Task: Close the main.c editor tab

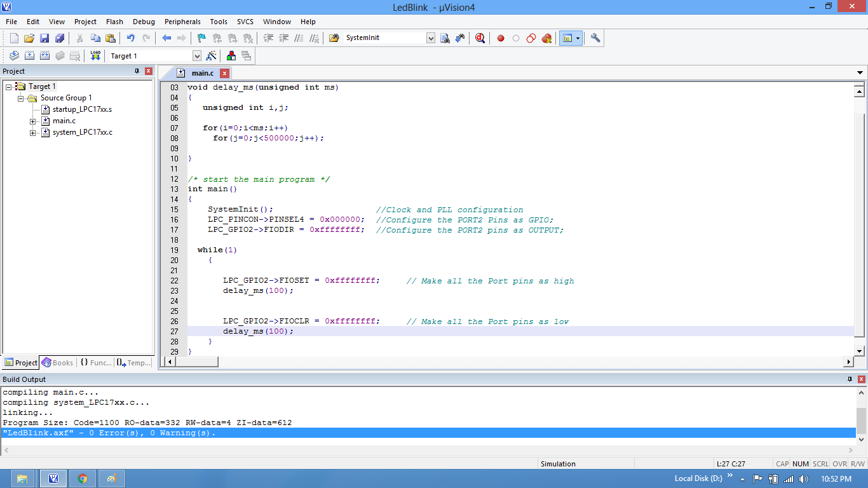Action: pos(224,73)
